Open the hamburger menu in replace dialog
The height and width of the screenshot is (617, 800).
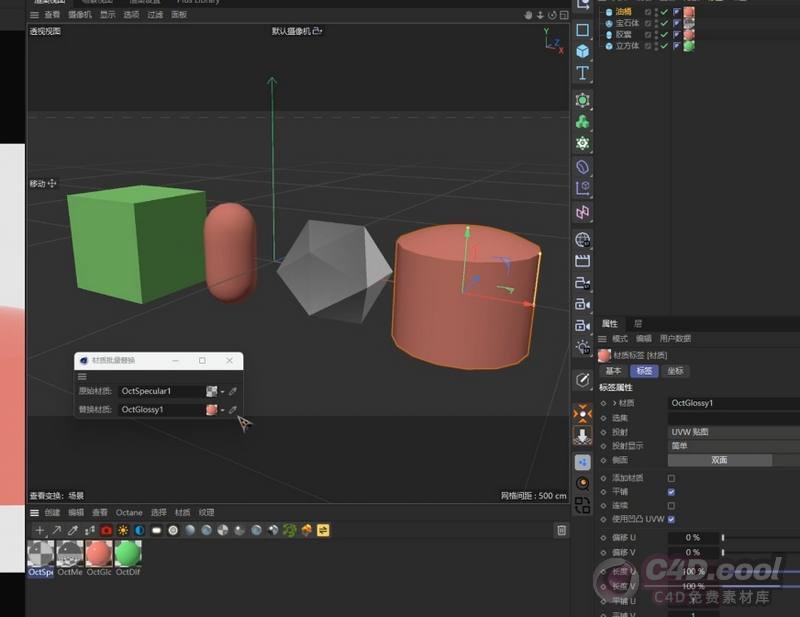[82, 377]
